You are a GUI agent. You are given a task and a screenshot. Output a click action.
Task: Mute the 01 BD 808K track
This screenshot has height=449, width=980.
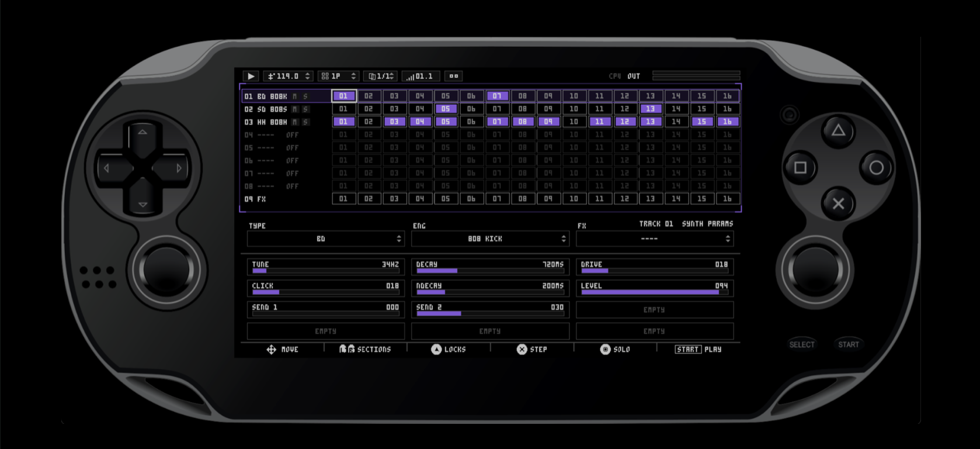pyautogui.click(x=295, y=96)
